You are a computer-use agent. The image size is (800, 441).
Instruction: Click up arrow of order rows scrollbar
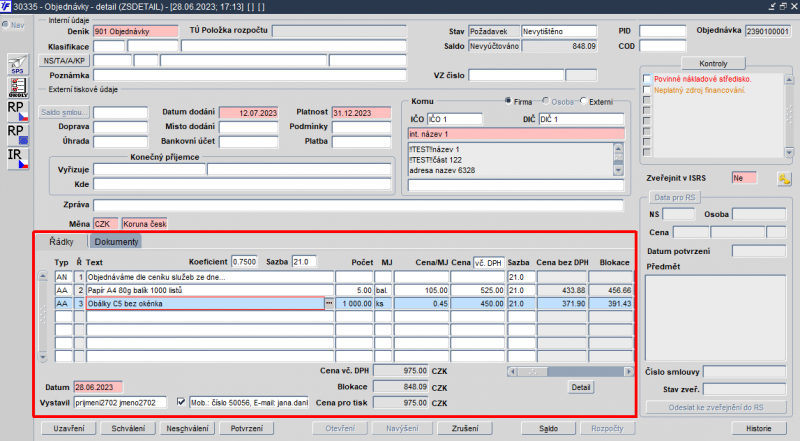pos(43,276)
